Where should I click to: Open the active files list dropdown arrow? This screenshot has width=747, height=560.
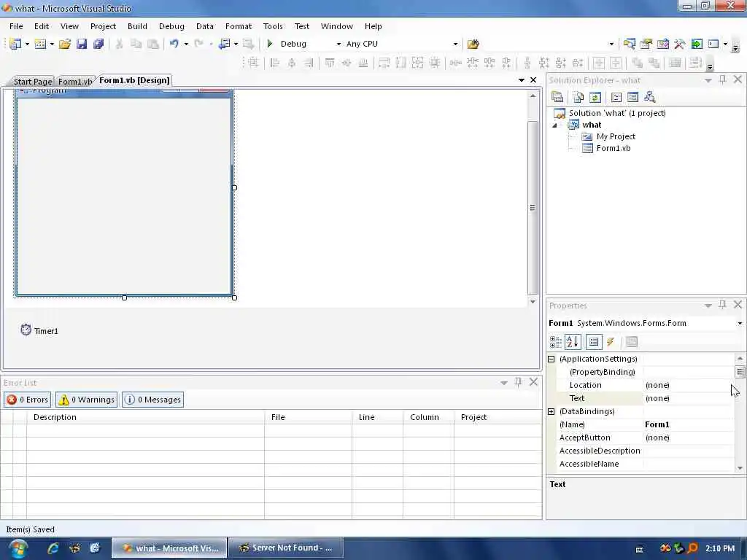click(522, 80)
